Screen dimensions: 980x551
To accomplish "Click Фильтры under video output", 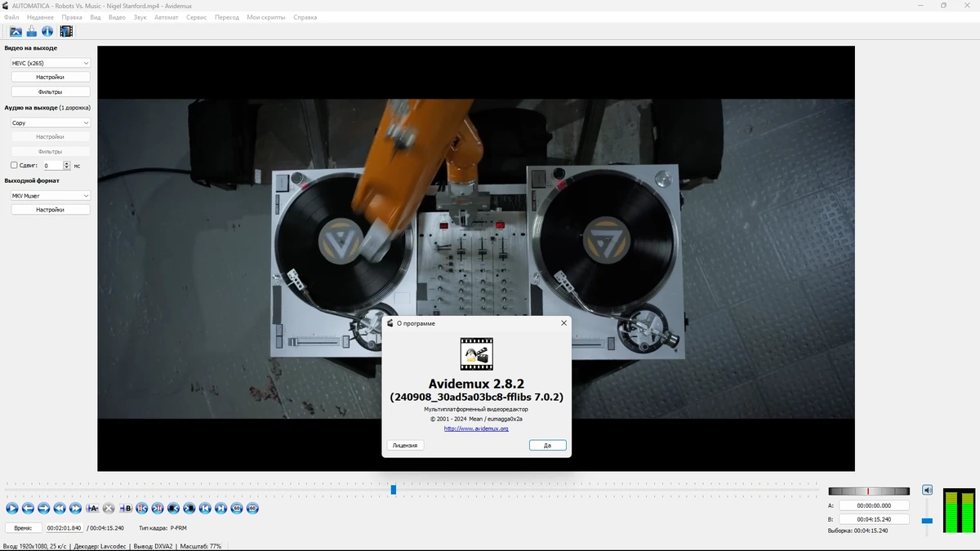I will click(51, 92).
